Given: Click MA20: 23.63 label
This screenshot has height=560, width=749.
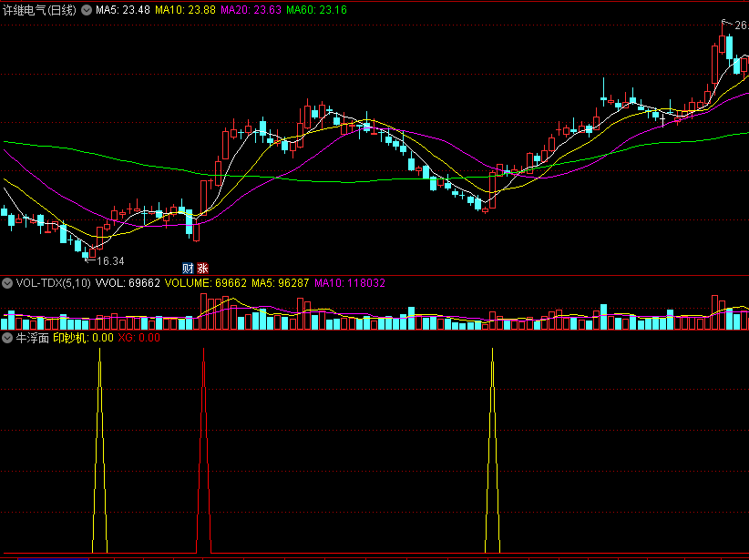Looking at the screenshot, I should (251, 10).
